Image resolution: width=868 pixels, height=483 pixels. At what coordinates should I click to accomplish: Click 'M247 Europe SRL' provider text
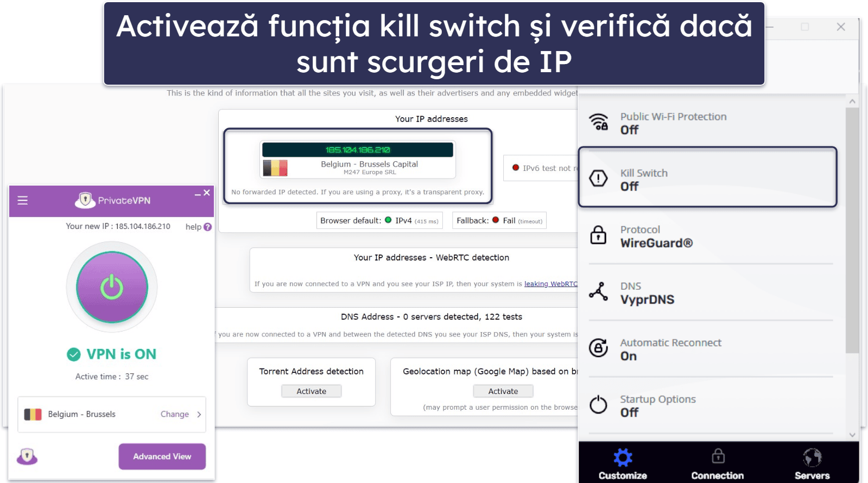(x=370, y=173)
